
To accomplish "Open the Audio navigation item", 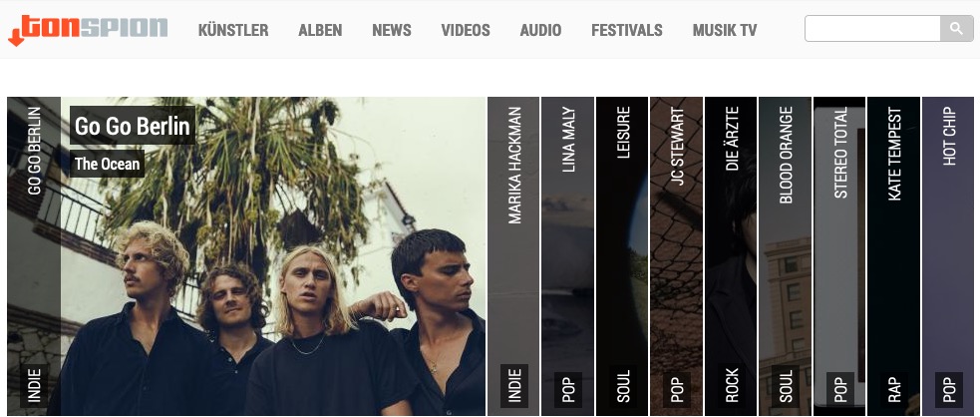I will tap(540, 30).
